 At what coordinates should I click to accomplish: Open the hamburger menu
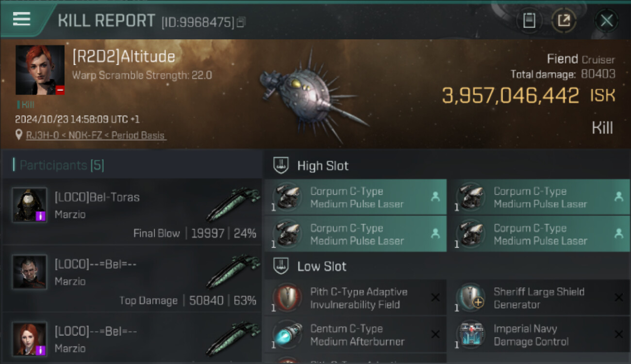(22, 19)
